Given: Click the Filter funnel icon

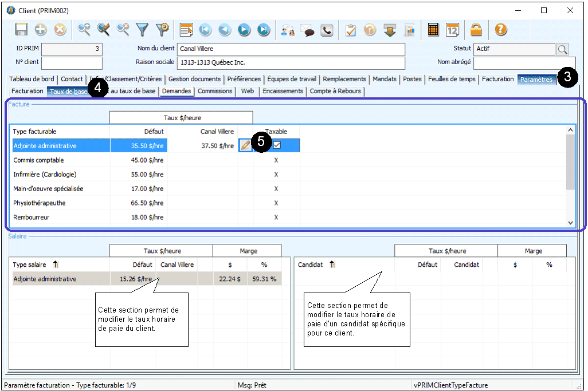Looking at the screenshot, I should pos(142,30).
